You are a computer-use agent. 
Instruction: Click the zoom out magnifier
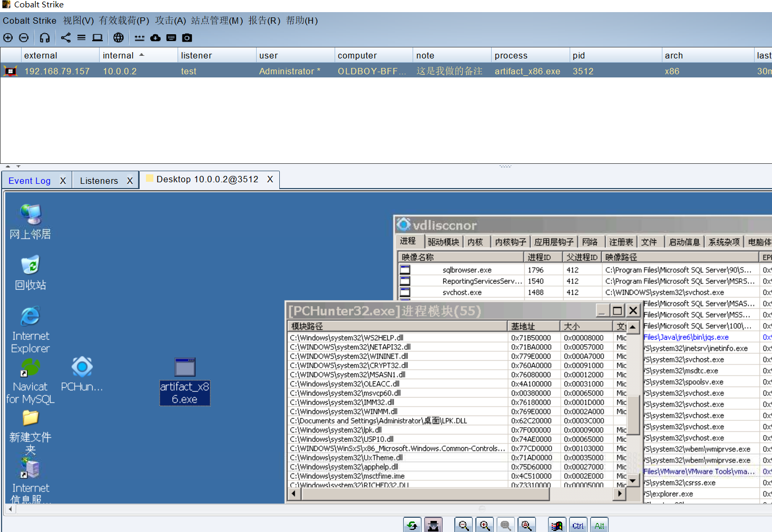[x=464, y=525]
